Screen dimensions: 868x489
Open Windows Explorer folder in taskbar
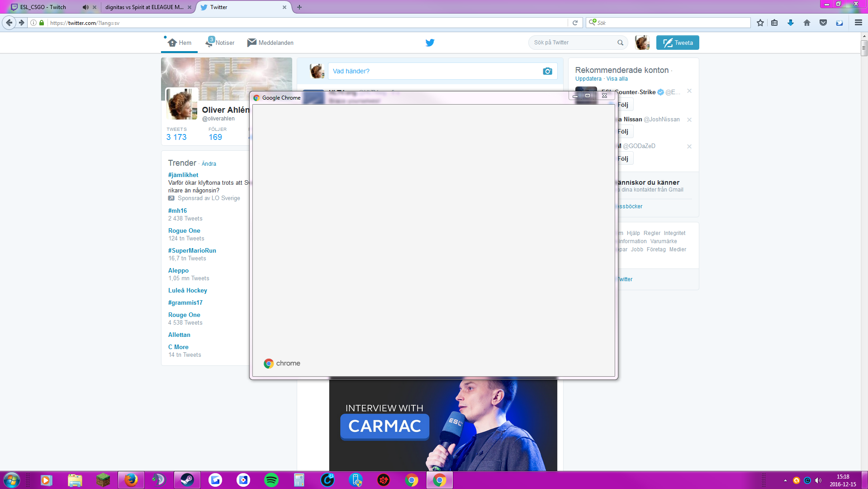[x=75, y=480]
